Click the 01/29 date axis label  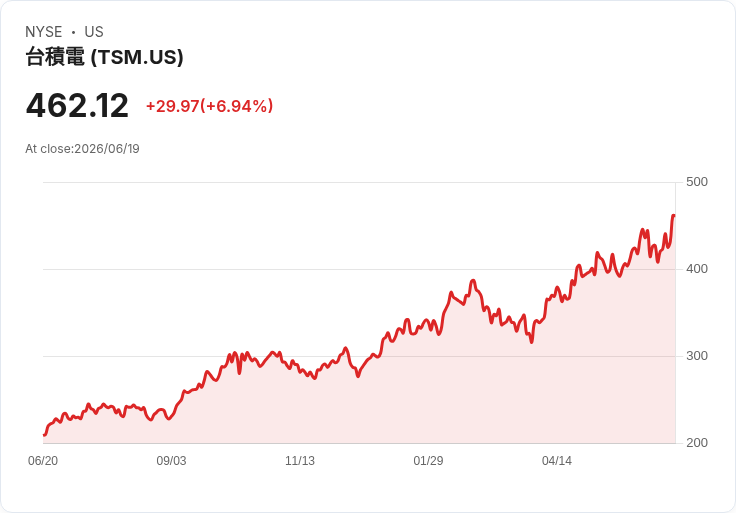tap(428, 461)
